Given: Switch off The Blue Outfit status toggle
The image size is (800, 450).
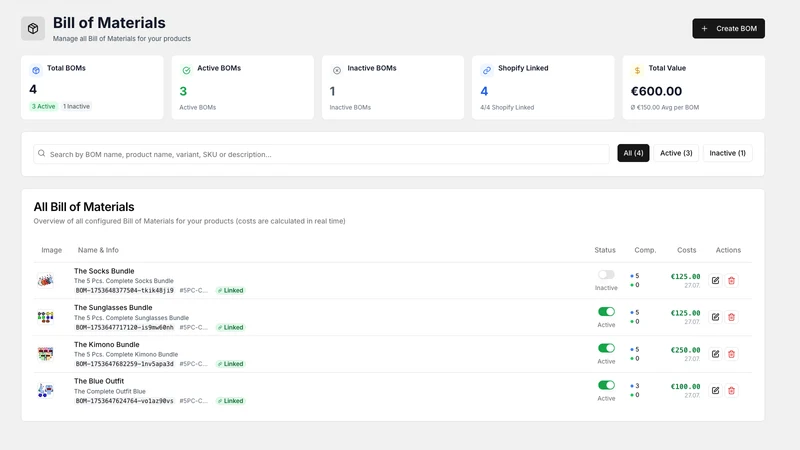Looking at the screenshot, I should 606,385.
